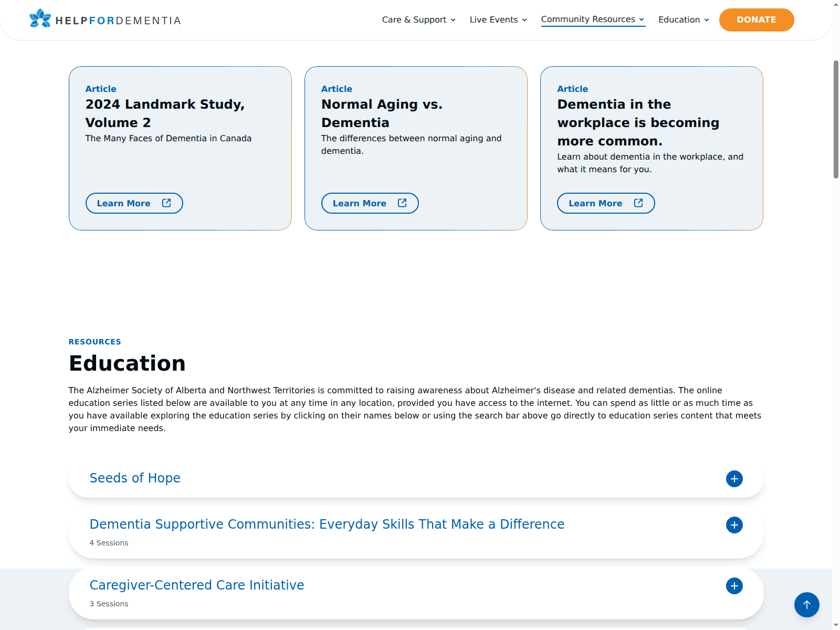
Task: Click the Dementia in the workplace heading
Action: [638, 122]
